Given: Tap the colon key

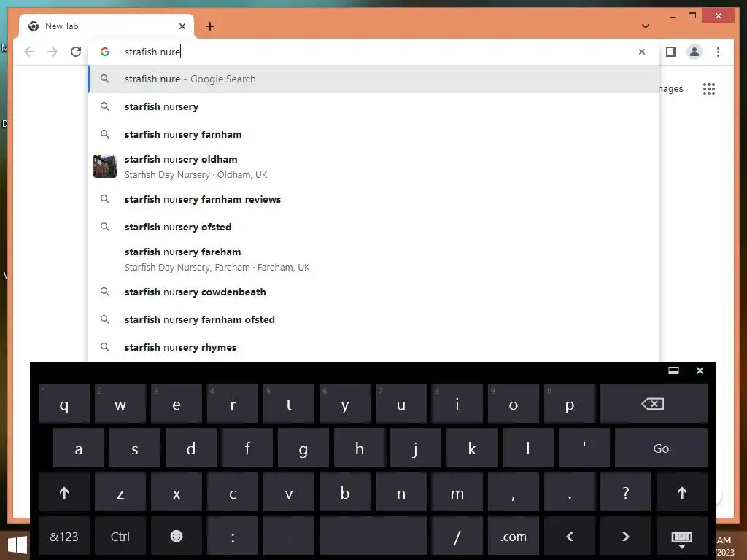Looking at the screenshot, I should 233,537.
